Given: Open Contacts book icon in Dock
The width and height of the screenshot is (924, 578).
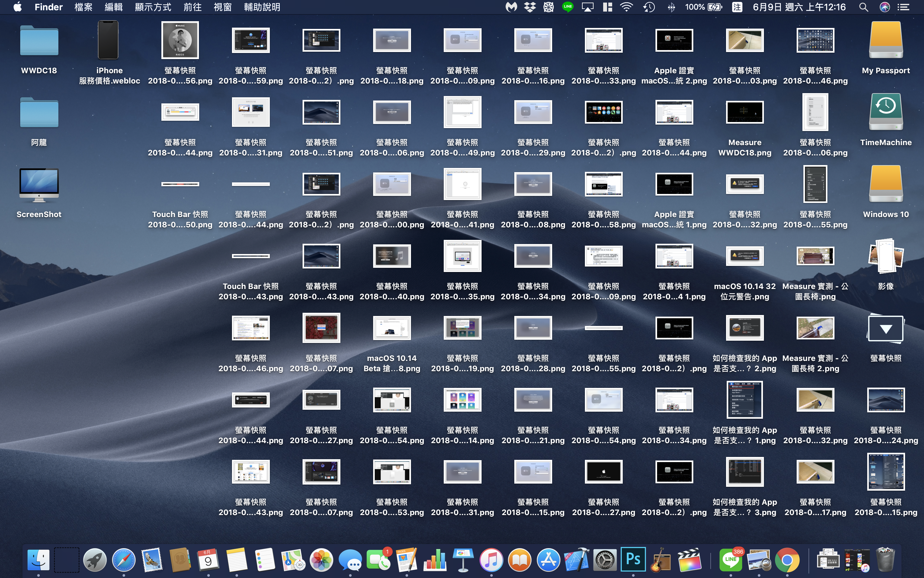Looking at the screenshot, I should click(x=180, y=560).
